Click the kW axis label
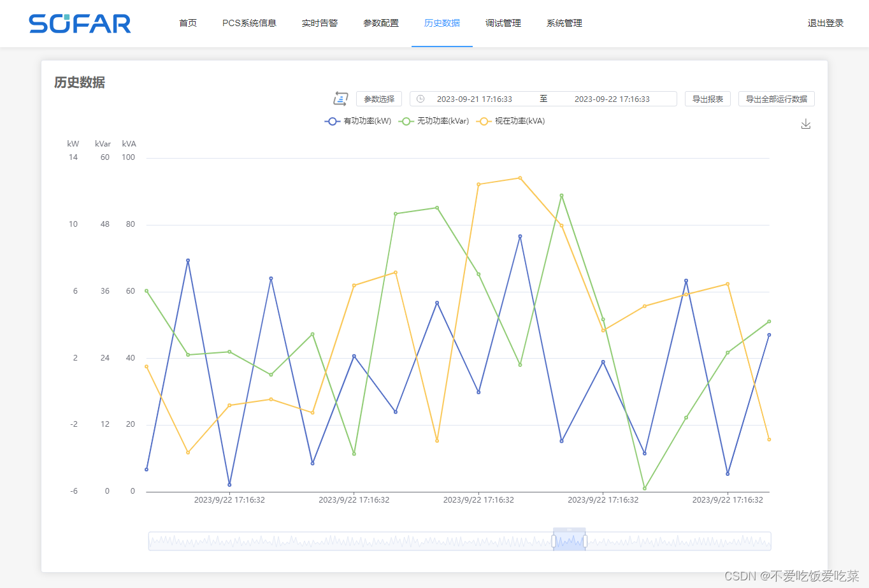This screenshot has width=869, height=588. 73,143
